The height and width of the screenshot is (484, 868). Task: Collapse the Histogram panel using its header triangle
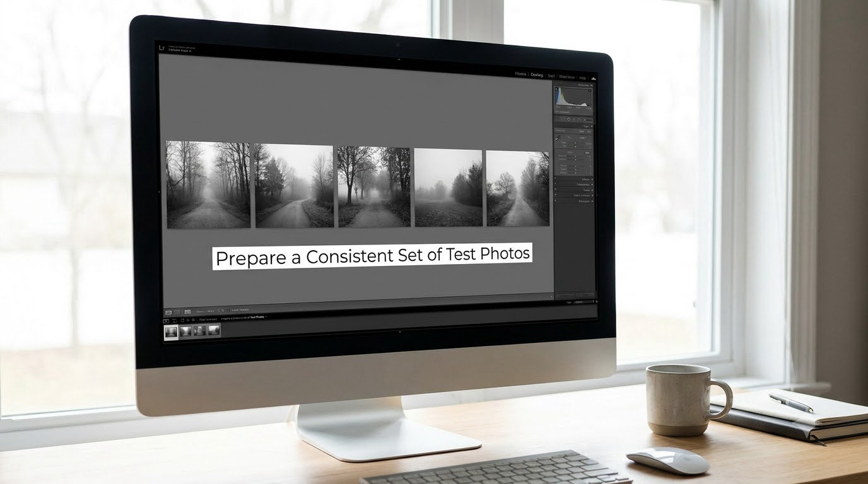592,85
